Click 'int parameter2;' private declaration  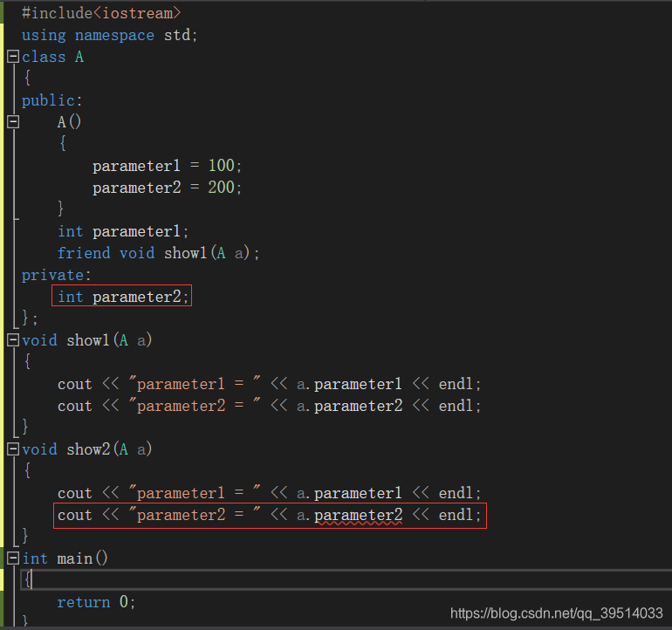point(123,297)
